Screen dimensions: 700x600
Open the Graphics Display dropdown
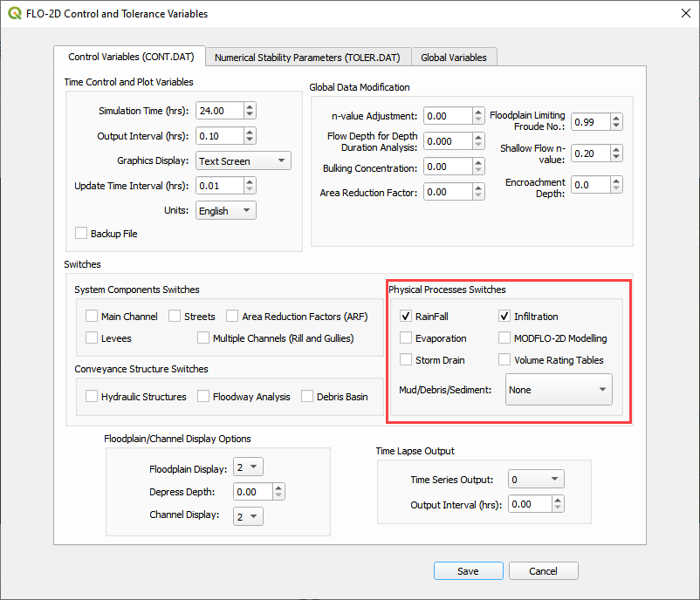coord(243,161)
